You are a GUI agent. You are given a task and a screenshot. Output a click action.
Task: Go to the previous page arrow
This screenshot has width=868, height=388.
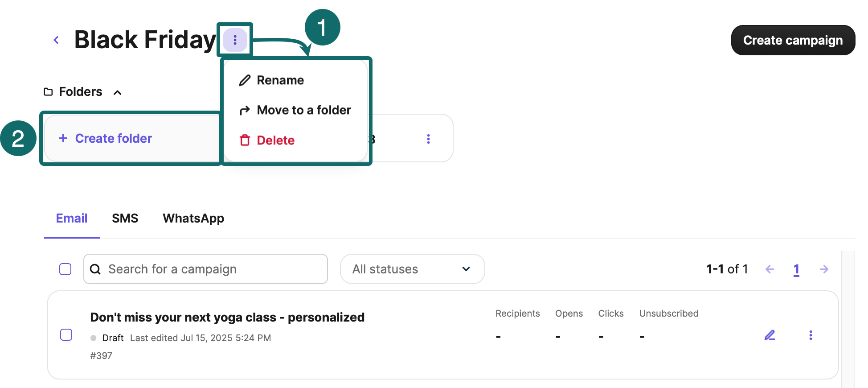(x=770, y=269)
